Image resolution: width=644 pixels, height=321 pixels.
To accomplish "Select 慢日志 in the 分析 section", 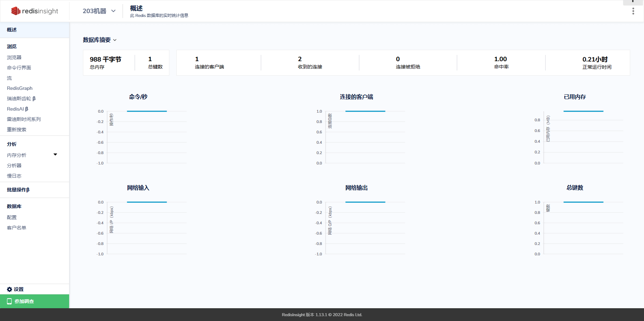I will (14, 176).
